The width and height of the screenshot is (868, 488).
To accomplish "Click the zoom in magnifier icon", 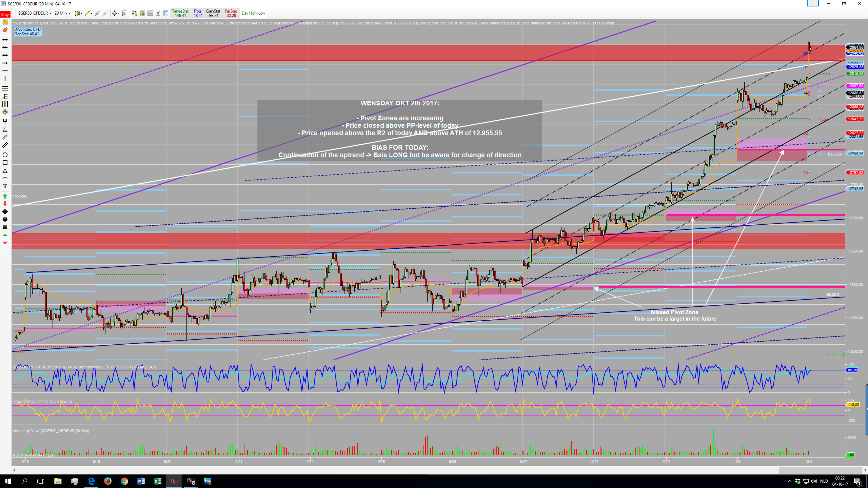I will (x=97, y=13).
